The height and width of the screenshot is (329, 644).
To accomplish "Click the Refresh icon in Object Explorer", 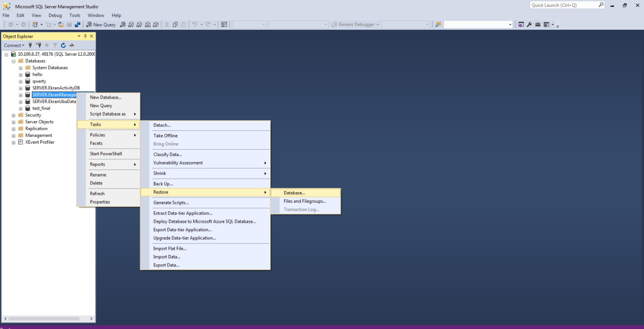I will tap(63, 45).
